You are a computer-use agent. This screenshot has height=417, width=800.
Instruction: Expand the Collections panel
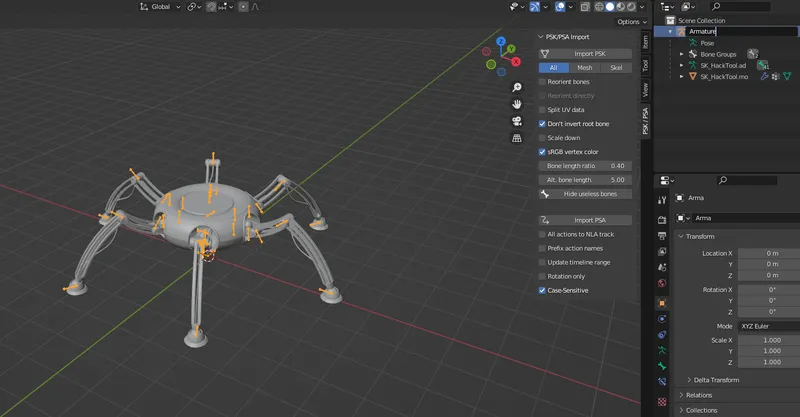pos(681,410)
